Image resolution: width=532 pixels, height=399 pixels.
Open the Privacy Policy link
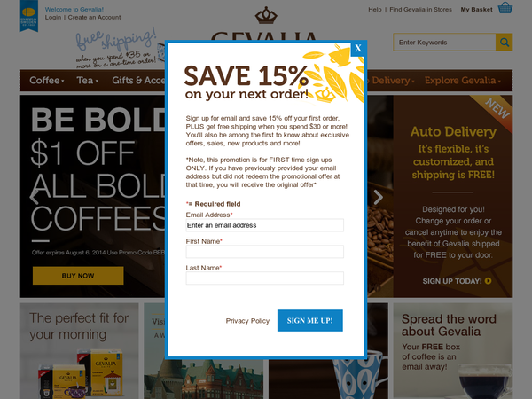(x=247, y=321)
